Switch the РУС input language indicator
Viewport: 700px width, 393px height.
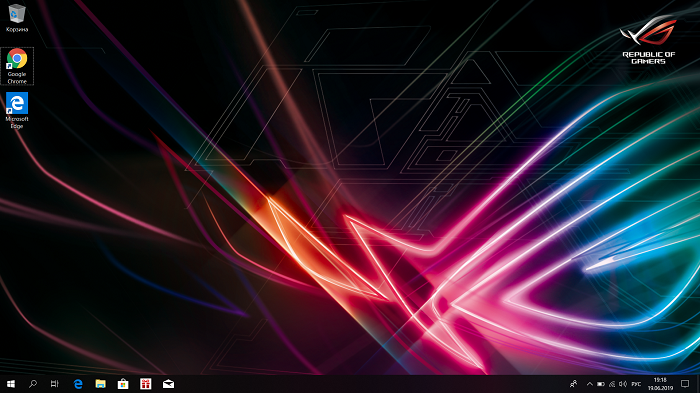click(x=636, y=384)
